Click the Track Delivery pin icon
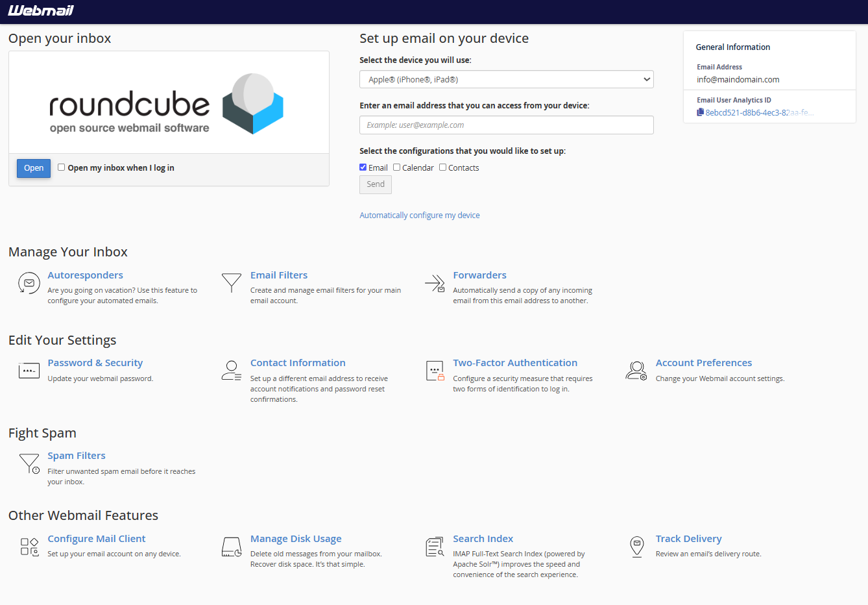868x605 pixels. (637, 547)
